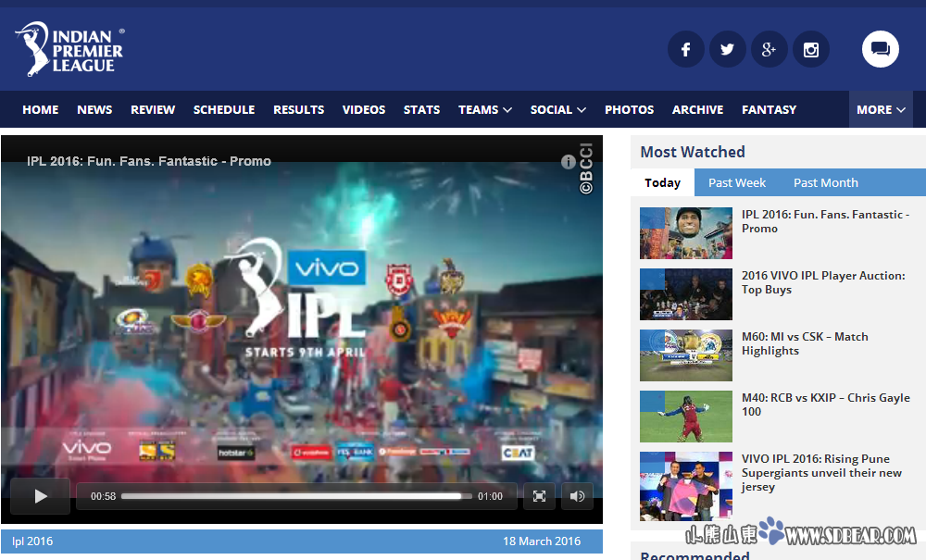Click the Indian Premier League logo
Image resolution: width=926 pixels, height=560 pixels.
(69, 49)
